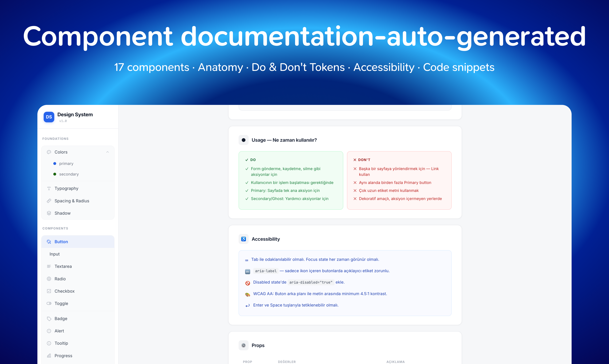Image resolution: width=609 pixels, height=364 pixels.
Task: Click the X icon in DON'T header
Action: pyautogui.click(x=355, y=160)
